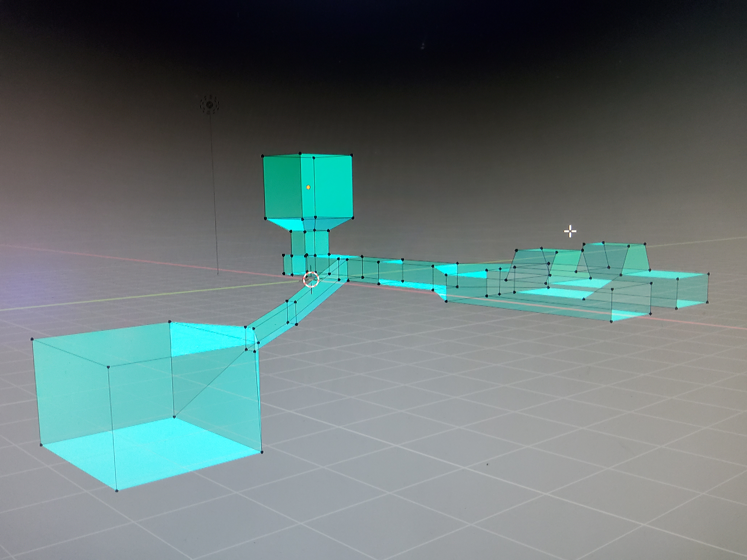The height and width of the screenshot is (560, 747).
Task: Select the lowest vertex of the large cube
Action: tap(117, 491)
